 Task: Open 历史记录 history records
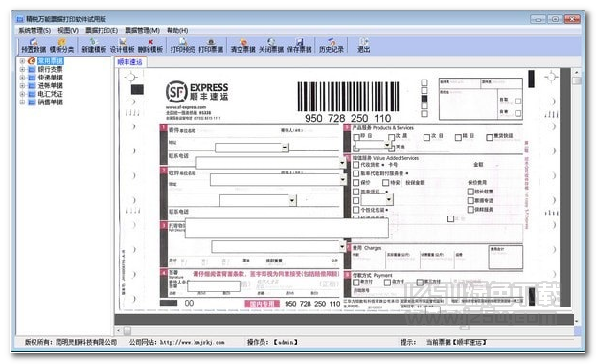pyautogui.click(x=332, y=46)
